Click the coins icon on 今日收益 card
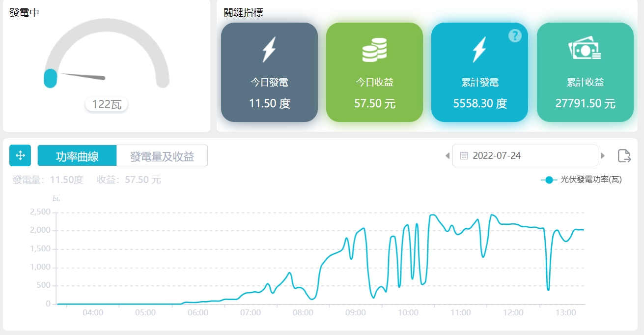Viewport: 644px width, 335px height. [x=374, y=50]
